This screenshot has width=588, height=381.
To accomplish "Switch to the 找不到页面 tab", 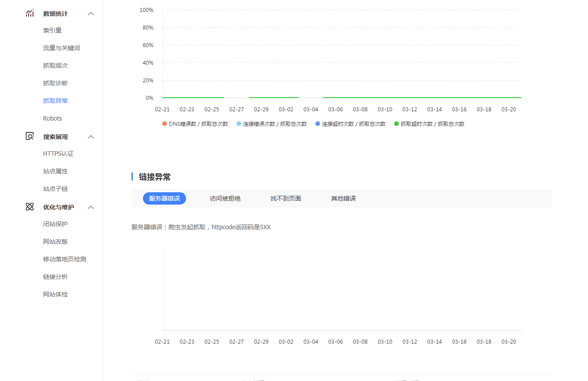I will pyautogui.click(x=286, y=198).
